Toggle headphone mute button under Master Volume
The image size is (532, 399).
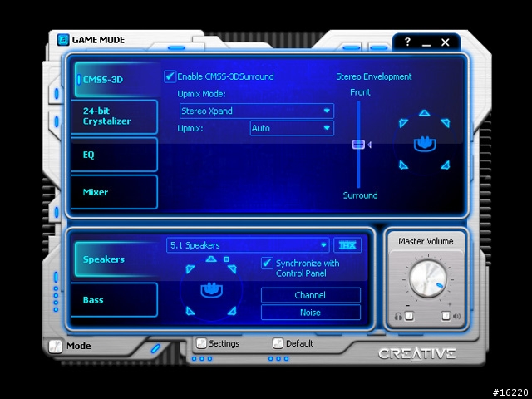(410, 316)
